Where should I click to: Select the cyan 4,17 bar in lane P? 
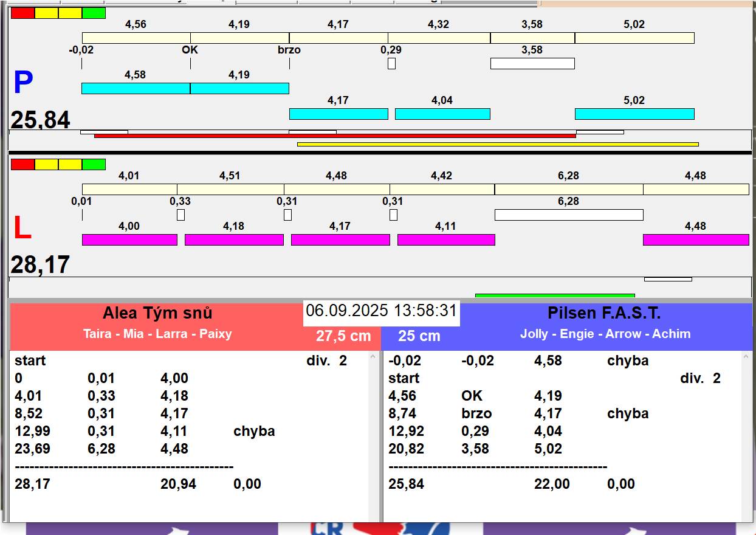coord(338,114)
